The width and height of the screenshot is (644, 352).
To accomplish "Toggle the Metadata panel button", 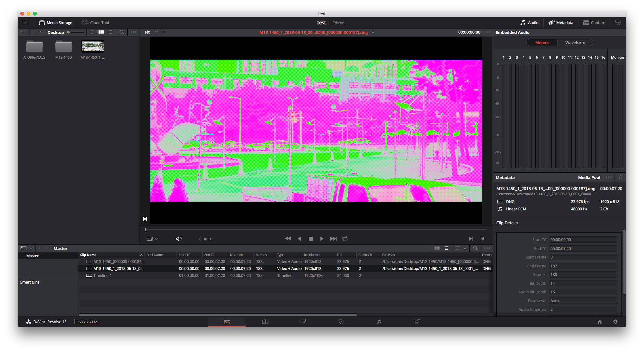I will (561, 22).
